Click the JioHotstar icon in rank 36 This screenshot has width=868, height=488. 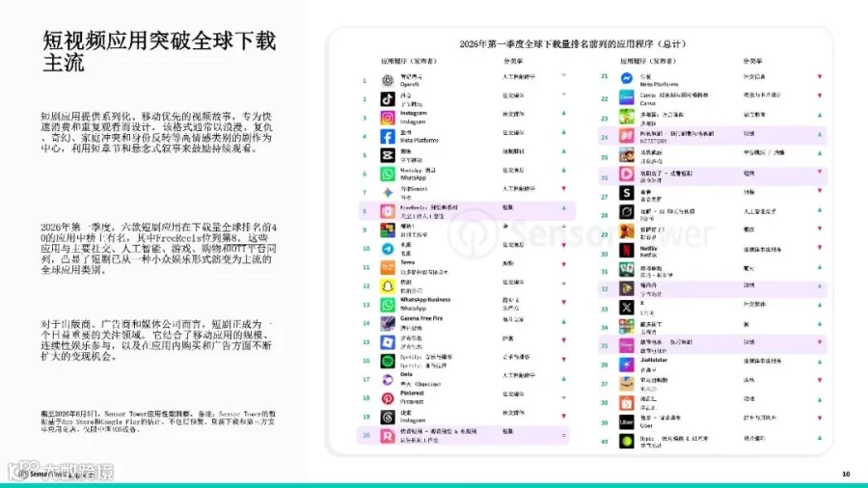click(627, 365)
